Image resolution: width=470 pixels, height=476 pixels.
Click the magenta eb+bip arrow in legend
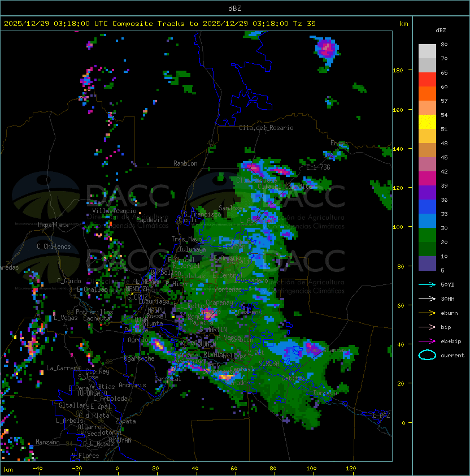[x=427, y=341]
